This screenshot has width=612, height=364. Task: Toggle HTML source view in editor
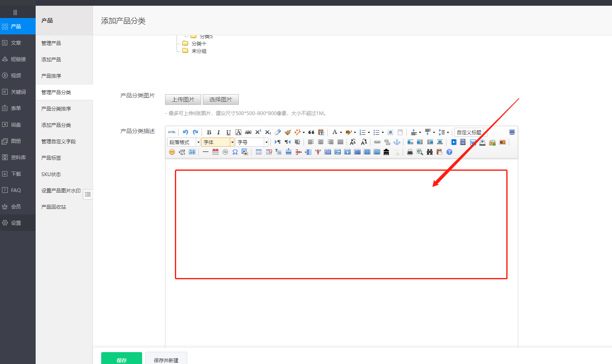coord(172,132)
